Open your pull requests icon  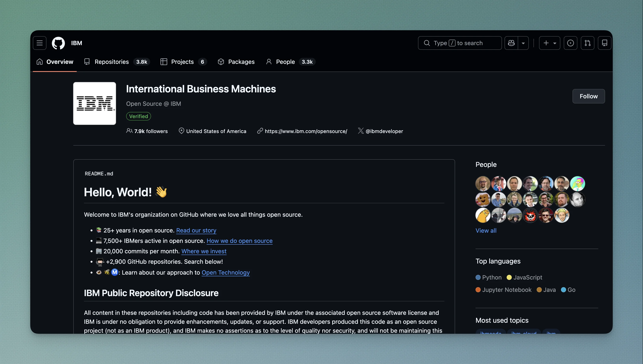point(588,43)
